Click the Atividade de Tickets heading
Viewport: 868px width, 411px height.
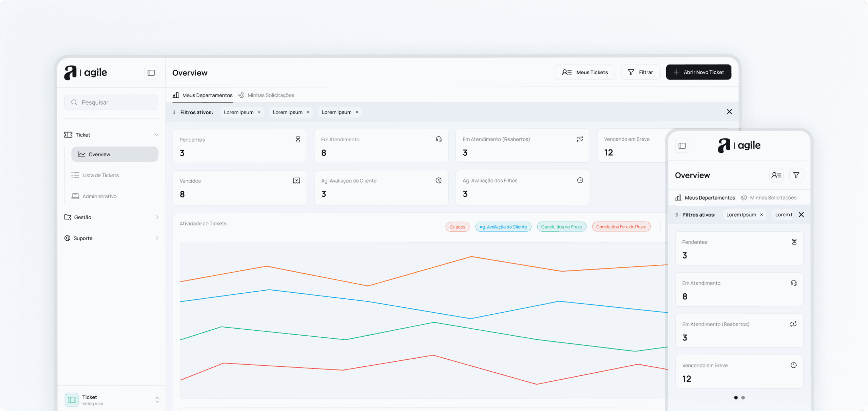click(203, 224)
